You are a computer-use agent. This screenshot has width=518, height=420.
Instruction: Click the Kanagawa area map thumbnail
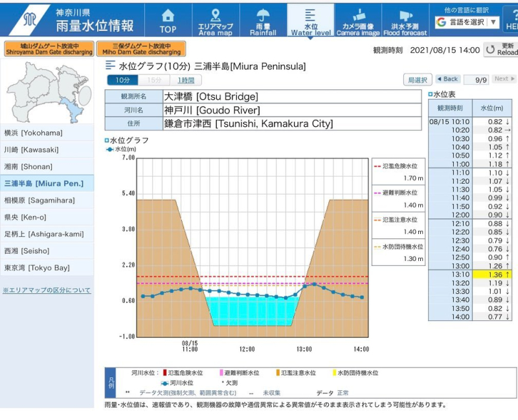click(47, 91)
